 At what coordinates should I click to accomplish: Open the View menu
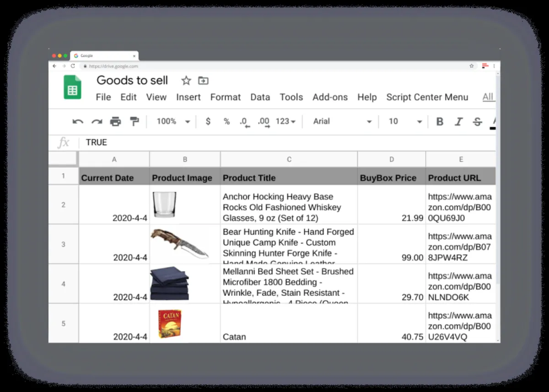coord(156,97)
